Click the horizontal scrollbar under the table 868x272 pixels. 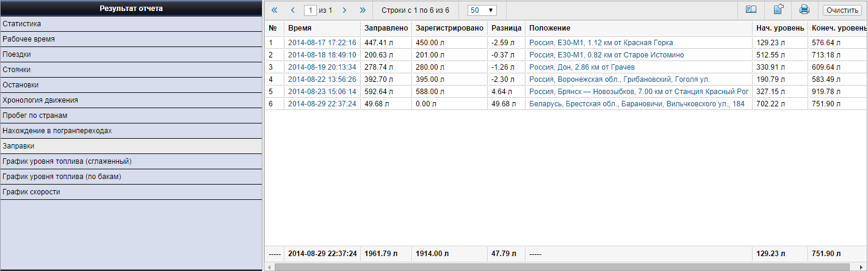click(x=562, y=267)
